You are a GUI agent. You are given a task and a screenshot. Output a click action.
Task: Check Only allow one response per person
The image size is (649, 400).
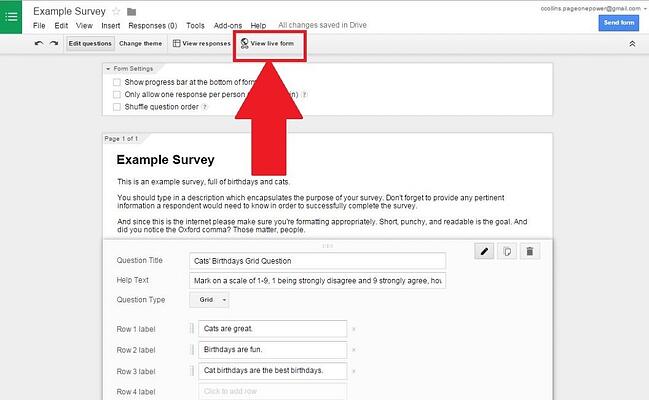coord(117,94)
